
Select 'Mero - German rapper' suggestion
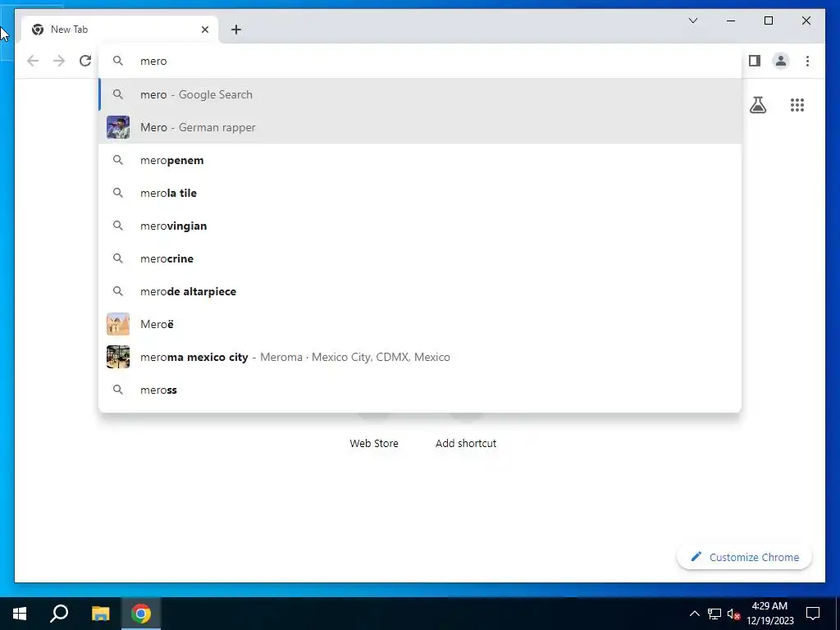coord(420,127)
